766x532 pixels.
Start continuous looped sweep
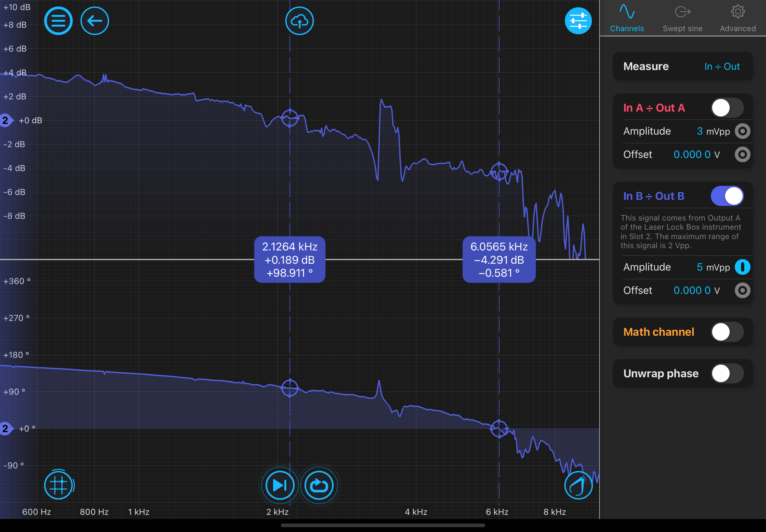pyautogui.click(x=319, y=485)
